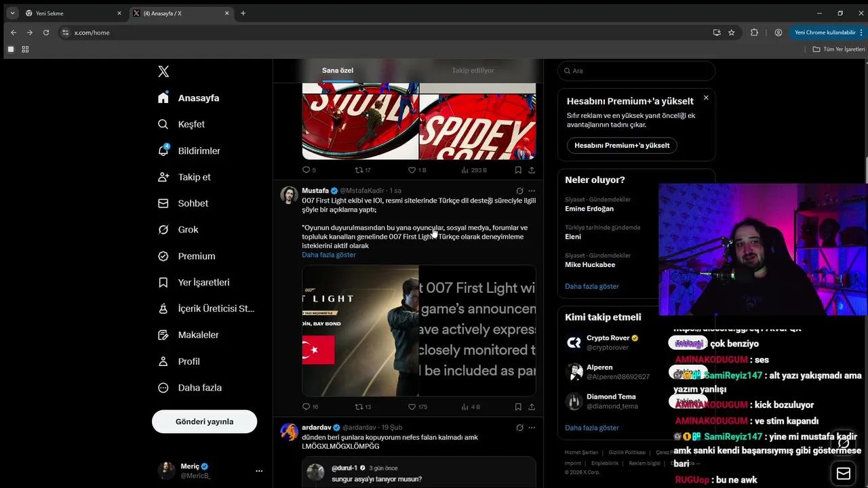Viewport: 868px width, 488px height.
Task: Bookmark the Spidey image post
Action: (x=518, y=170)
